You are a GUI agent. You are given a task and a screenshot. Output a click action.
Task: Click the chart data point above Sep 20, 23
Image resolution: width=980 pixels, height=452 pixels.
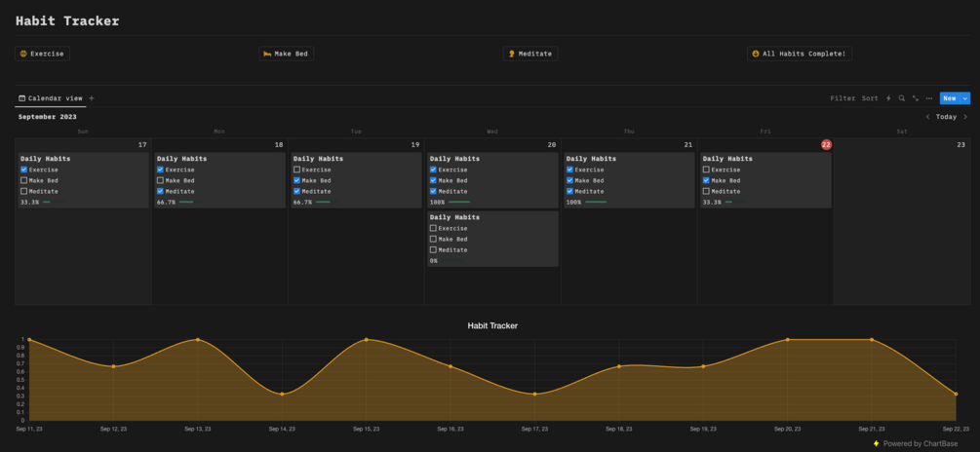click(788, 340)
